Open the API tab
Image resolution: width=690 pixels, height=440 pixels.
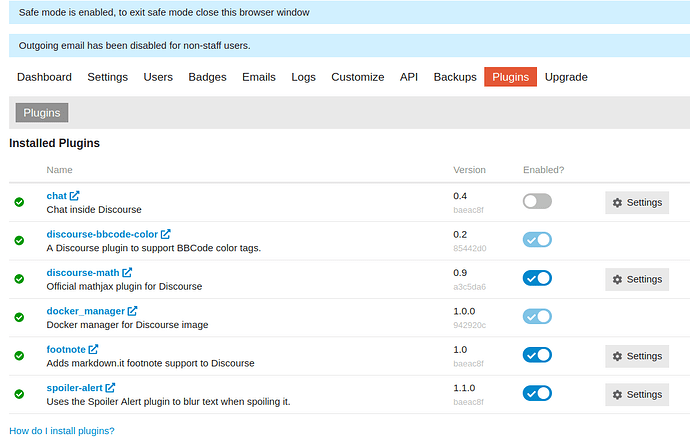tap(409, 77)
